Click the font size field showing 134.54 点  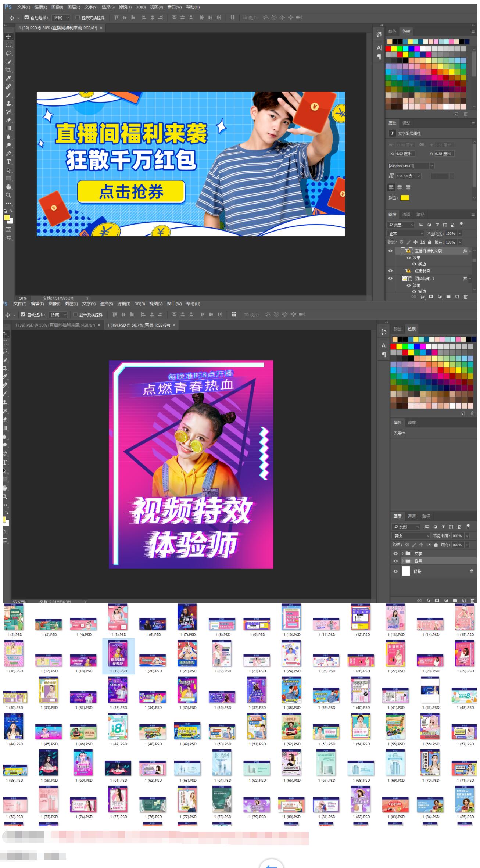click(405, 176)
